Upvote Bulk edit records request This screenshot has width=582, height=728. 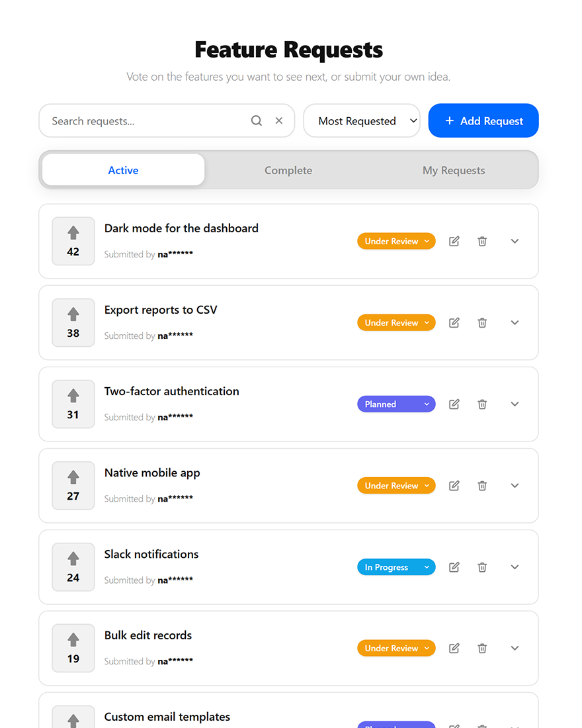click(x=73, y=648)
